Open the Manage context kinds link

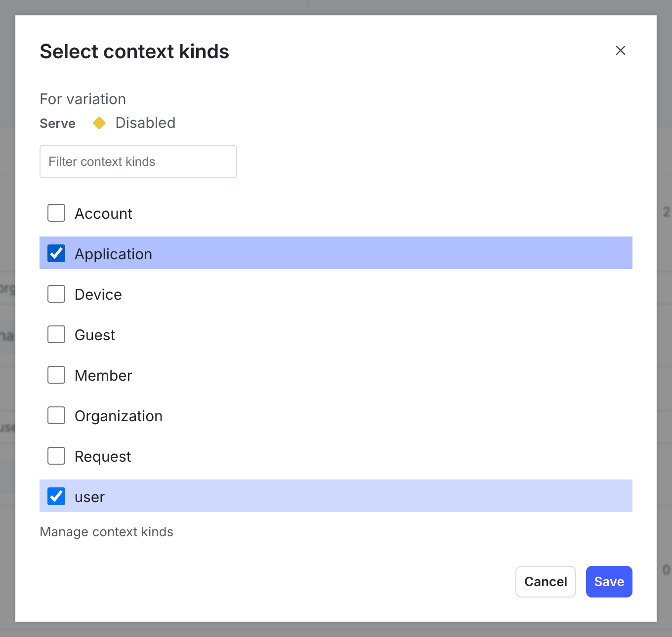point(106,532)
